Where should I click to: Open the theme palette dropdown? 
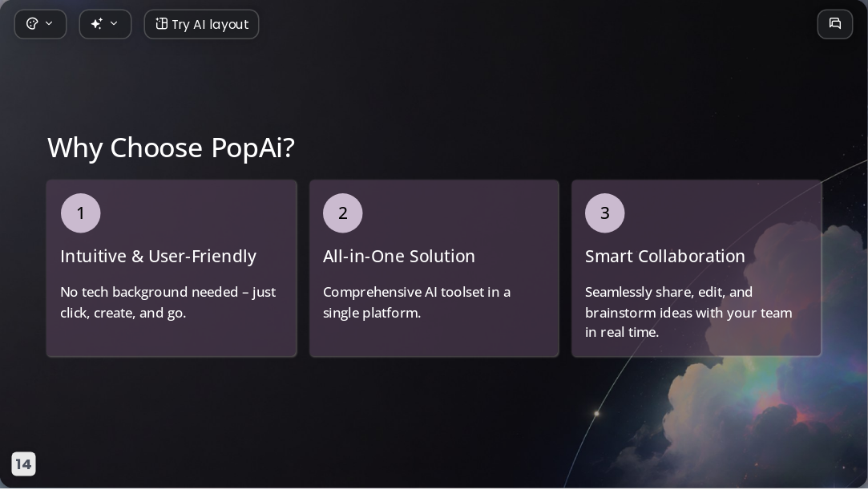[40, 24]
